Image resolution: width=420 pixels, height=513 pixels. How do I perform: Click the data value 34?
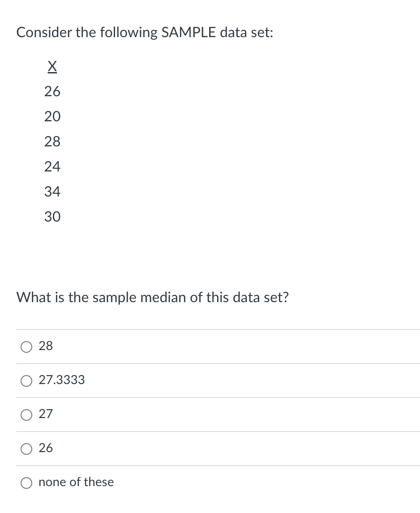pyautogui.click(x=52, y=192)
